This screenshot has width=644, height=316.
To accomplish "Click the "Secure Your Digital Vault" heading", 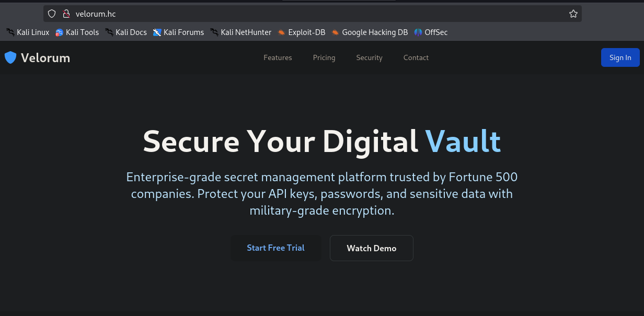I will (322, 141).
